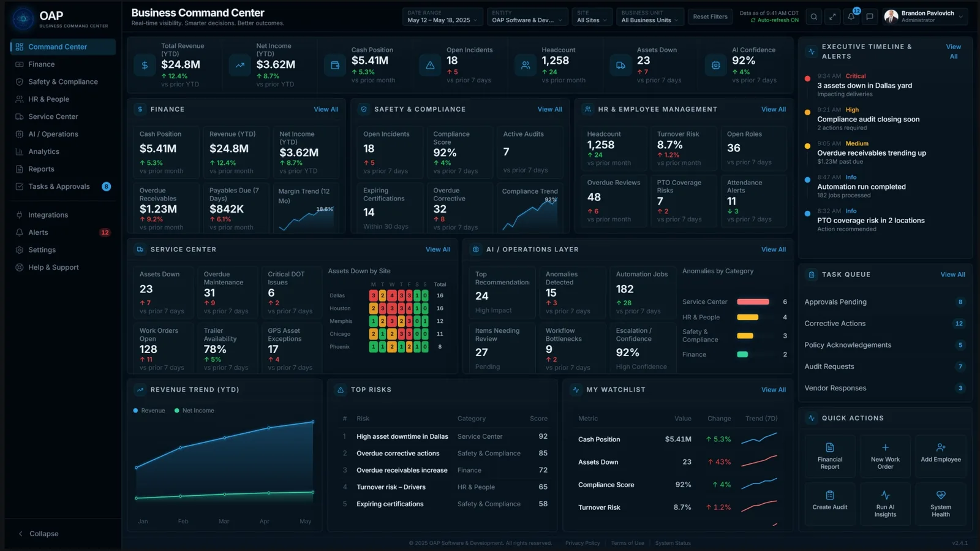980x551 pixels.
Task: Click the Open Incidents warning icon
Action: 430,65
